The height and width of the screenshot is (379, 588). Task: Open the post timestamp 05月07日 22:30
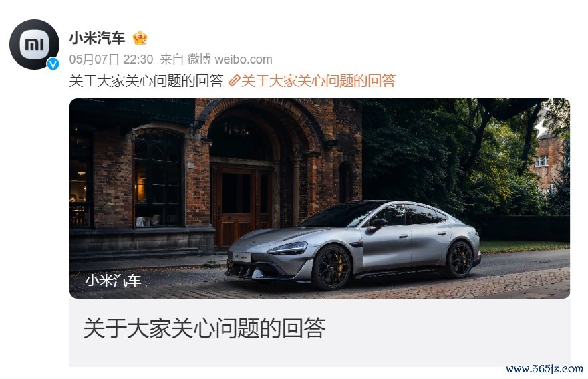click(112, 59)
